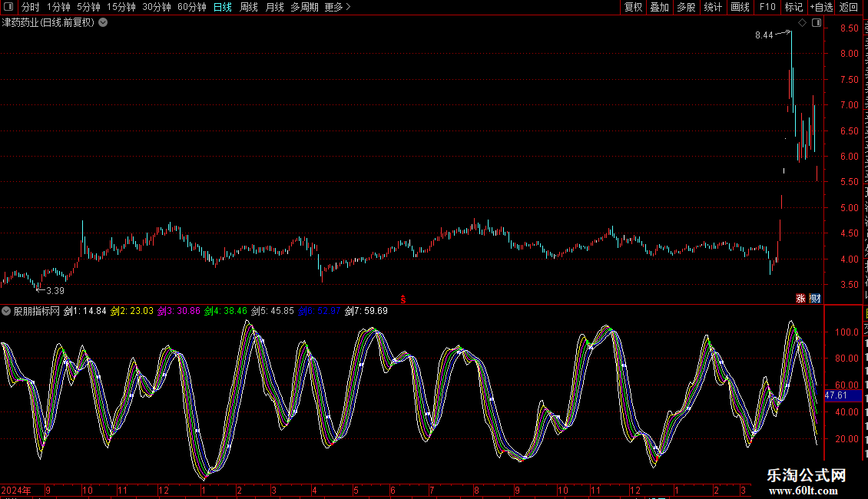Screen dimensions: 868x499
Task: Select the 30分钟 period
Action: pyautogui.click(x=157, y=7)
